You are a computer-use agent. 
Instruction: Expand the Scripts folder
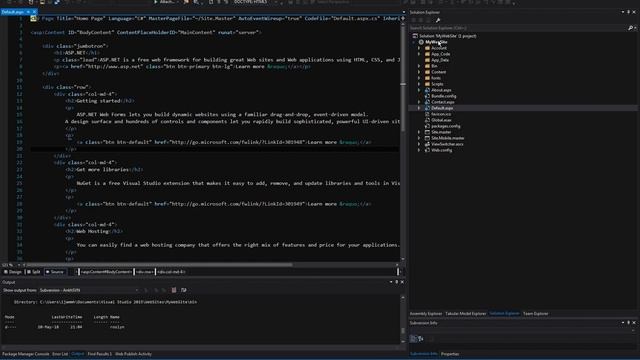419,84
